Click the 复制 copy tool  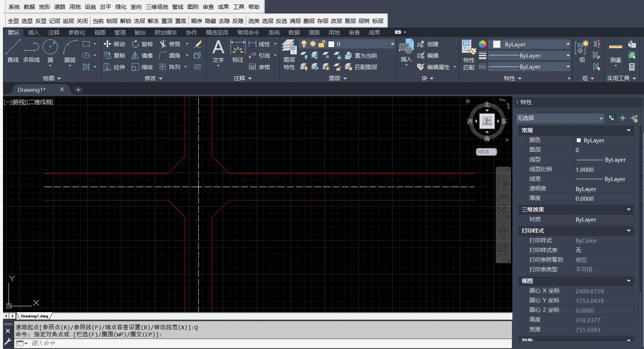115,55
